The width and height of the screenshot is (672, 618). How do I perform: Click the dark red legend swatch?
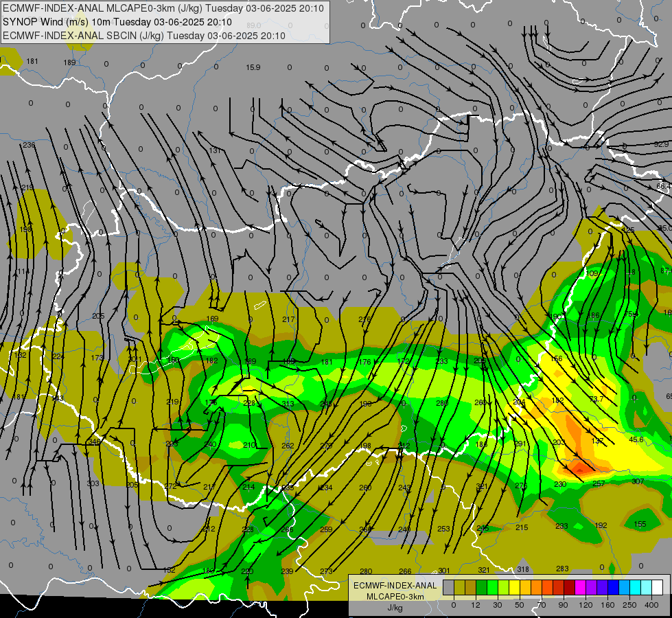coord(569,588)
